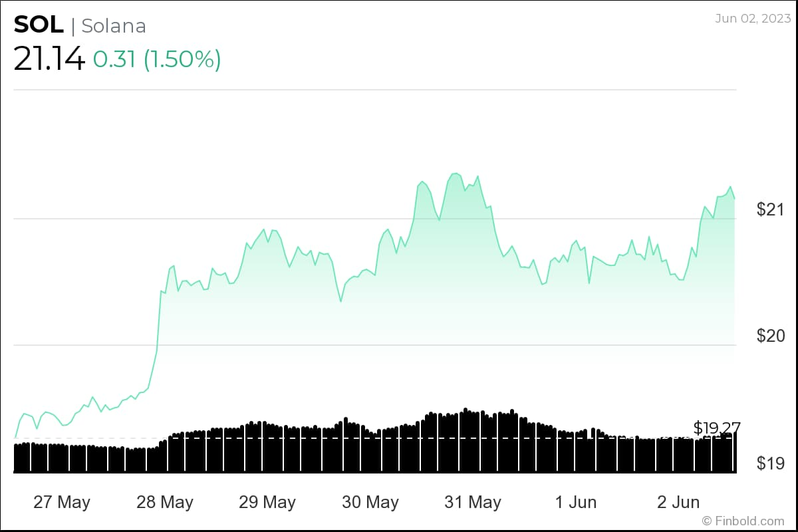Click the 2 Jun date label
Screen dimensions: 798x532
tap(678, 502)
